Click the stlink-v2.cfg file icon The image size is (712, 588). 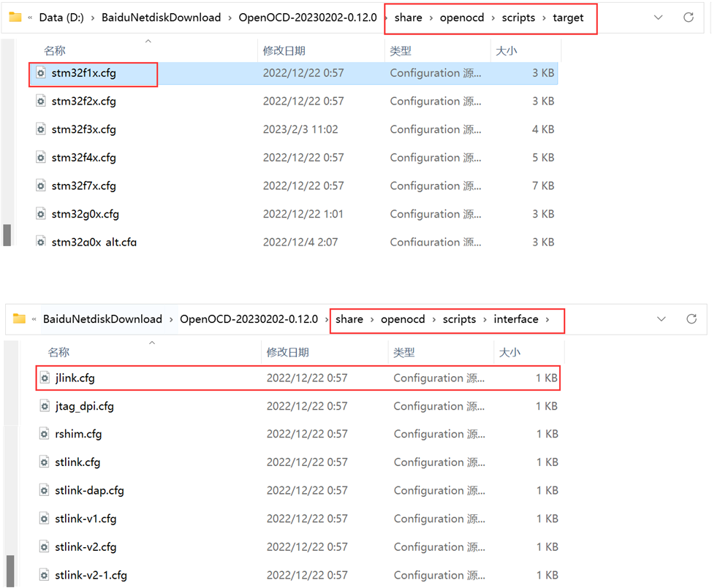(x=45, y=547)
